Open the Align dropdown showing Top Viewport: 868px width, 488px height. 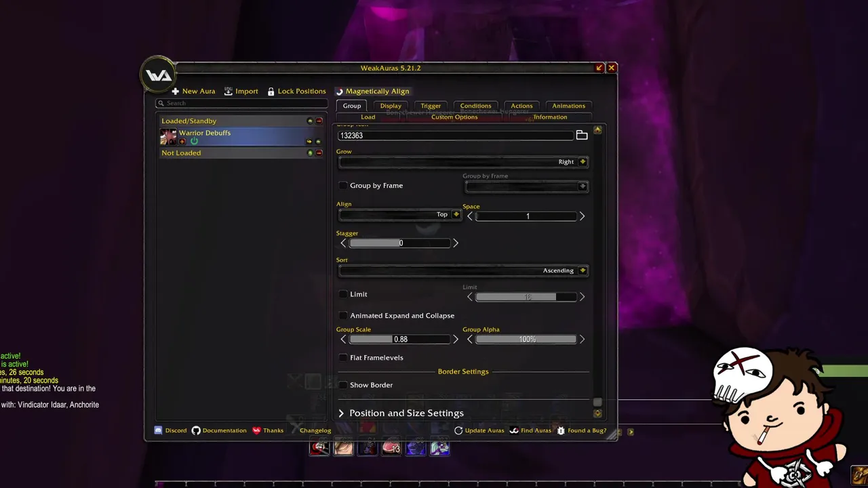(399, 214)
